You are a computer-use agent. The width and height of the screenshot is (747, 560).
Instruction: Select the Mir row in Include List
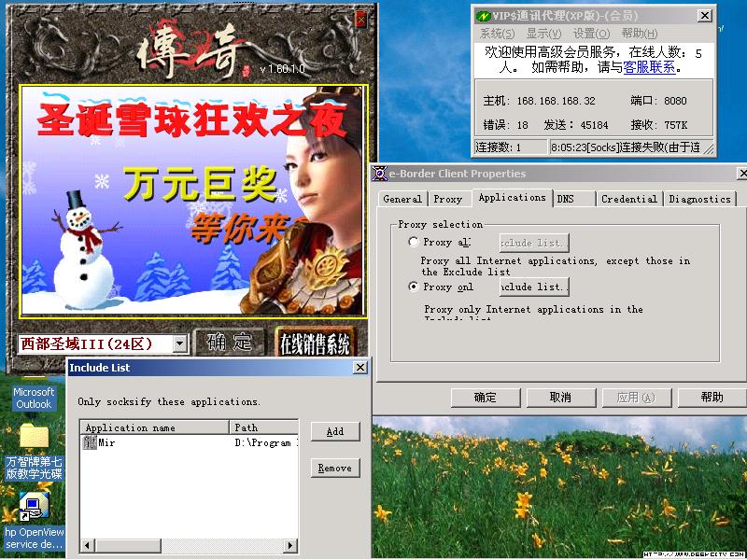tap(190, 442)
